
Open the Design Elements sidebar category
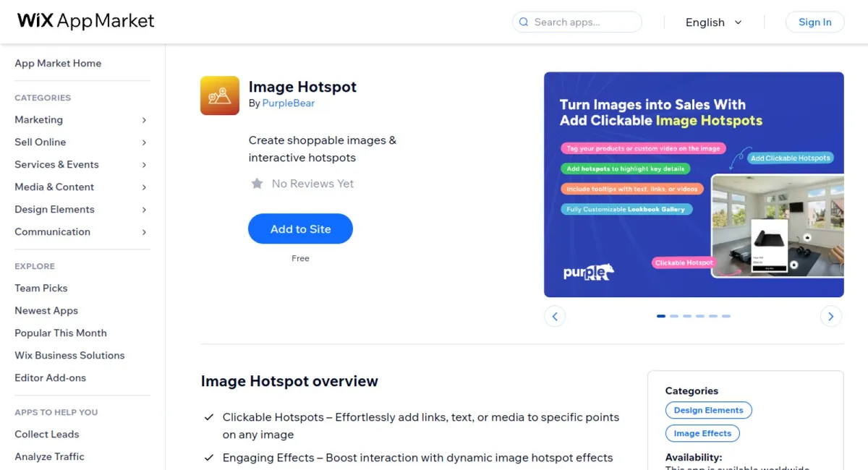(x=54, y=209)
